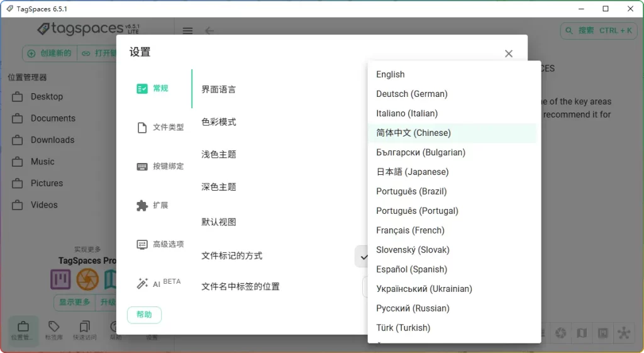Click the puzzle piece icon beside 扩展
This screenshot has width=644, height=353.
point(142,206)
